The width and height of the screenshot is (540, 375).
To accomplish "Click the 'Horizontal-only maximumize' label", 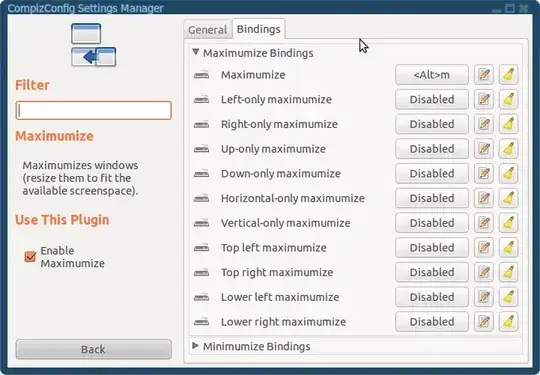I will [x=293, y=198].
